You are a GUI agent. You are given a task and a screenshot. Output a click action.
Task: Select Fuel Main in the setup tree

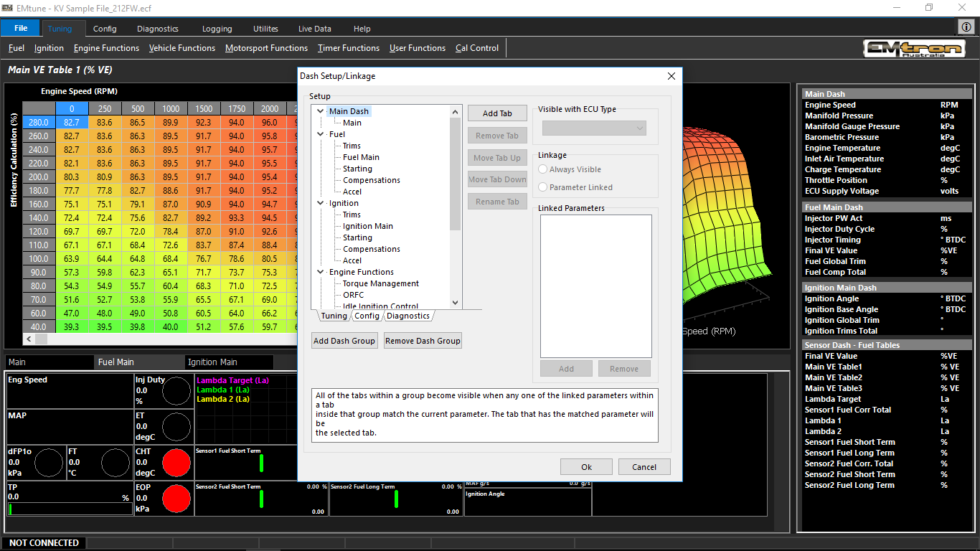pos(361,157)
